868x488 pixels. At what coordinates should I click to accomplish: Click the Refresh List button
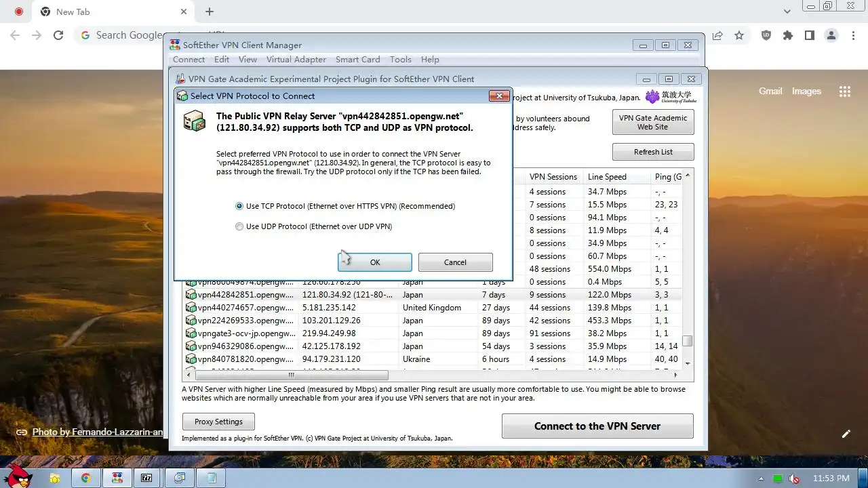653,152
